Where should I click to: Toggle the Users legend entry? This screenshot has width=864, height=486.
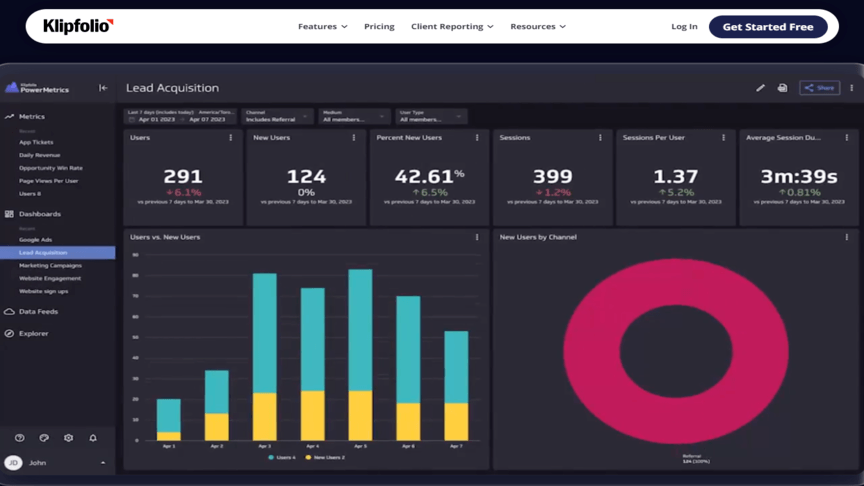[x=282, y=457]
